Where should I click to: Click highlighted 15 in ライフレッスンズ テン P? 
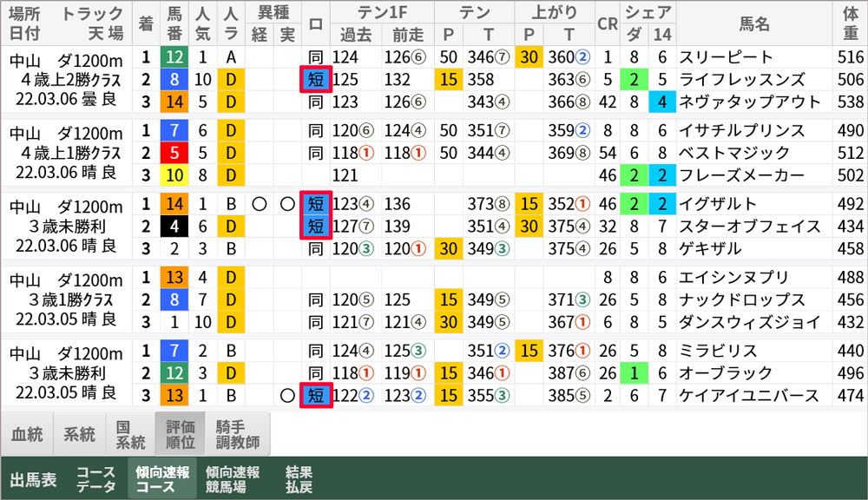tap(449, 80)
